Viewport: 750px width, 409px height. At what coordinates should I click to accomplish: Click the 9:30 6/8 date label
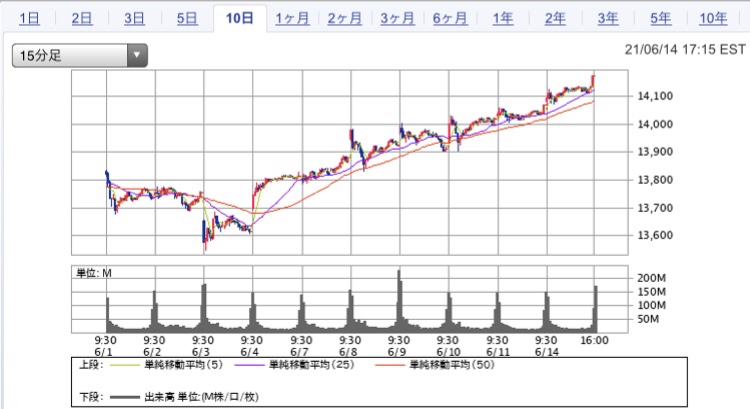click(x=350, y=346)
